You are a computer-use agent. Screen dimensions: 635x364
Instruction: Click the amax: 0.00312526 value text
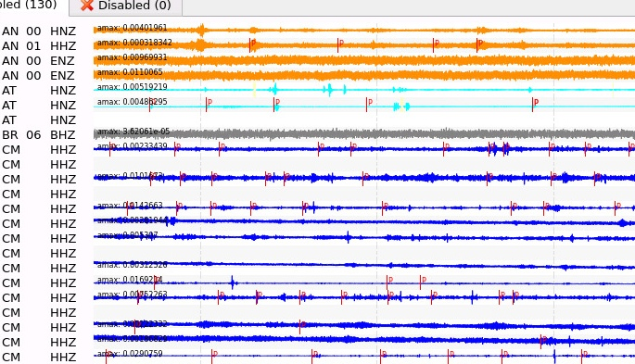(x=132, y=265)
